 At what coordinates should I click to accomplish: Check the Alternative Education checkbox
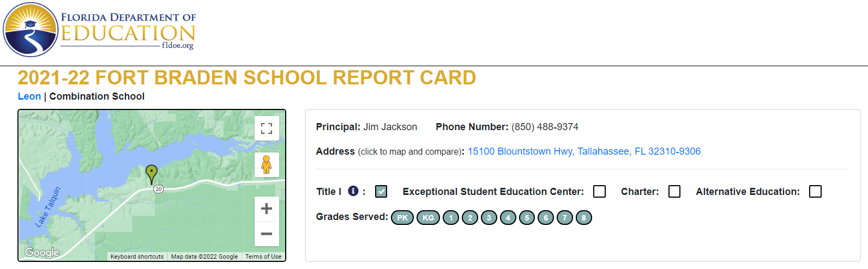pyautogui.click(x=816, y=192)
